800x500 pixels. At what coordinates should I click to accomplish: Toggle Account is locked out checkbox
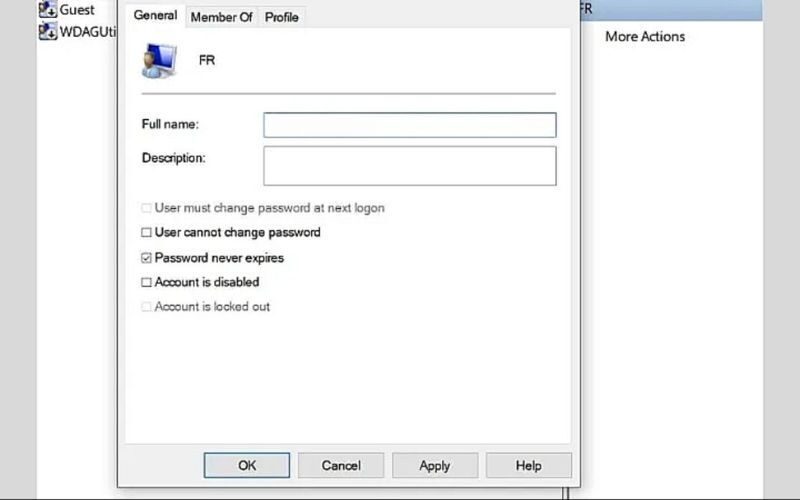coord(146,307)
